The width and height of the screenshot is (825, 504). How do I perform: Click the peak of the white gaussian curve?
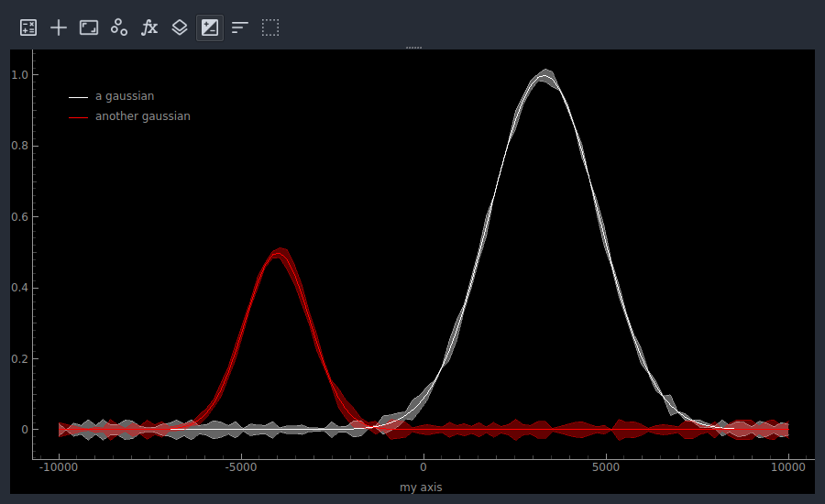coord(545,76)
